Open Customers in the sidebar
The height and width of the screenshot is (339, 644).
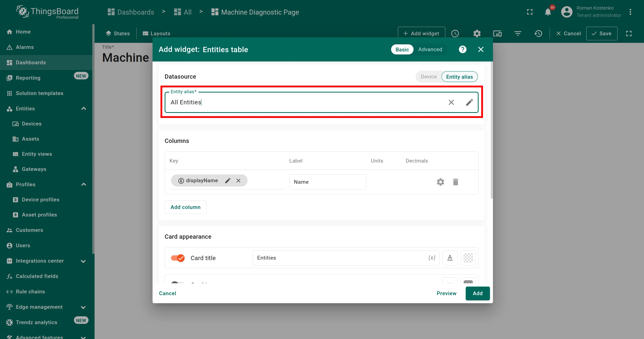(x=47, y=230)
